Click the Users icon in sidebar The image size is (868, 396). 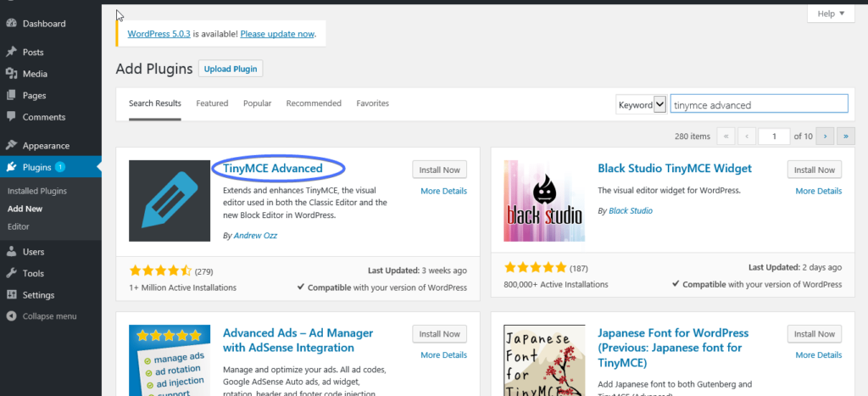tap(11, 252)
